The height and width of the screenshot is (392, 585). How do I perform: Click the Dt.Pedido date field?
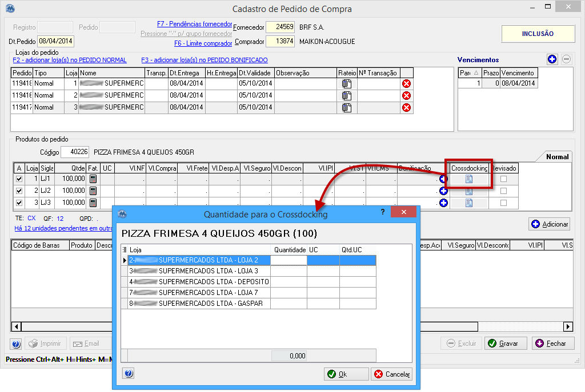point(56,41)
